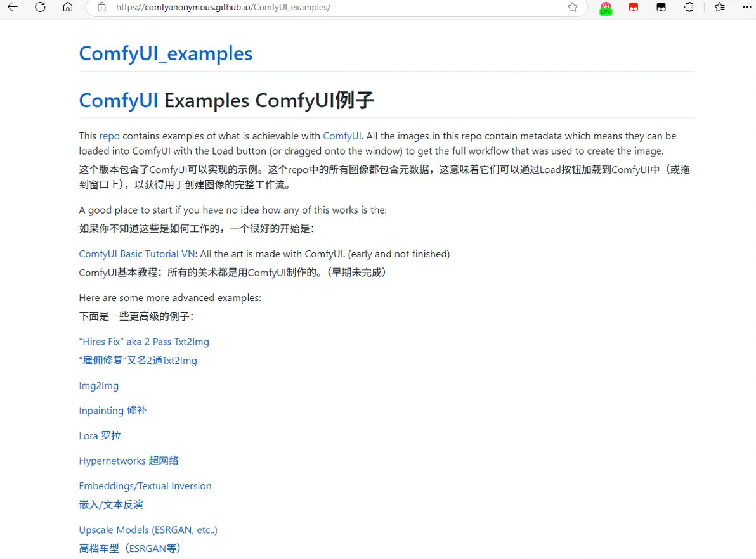The image size is (756, 559).
Task: Select the text 如果你不知道这些是如何工作的
Action: tap(149, 228)
